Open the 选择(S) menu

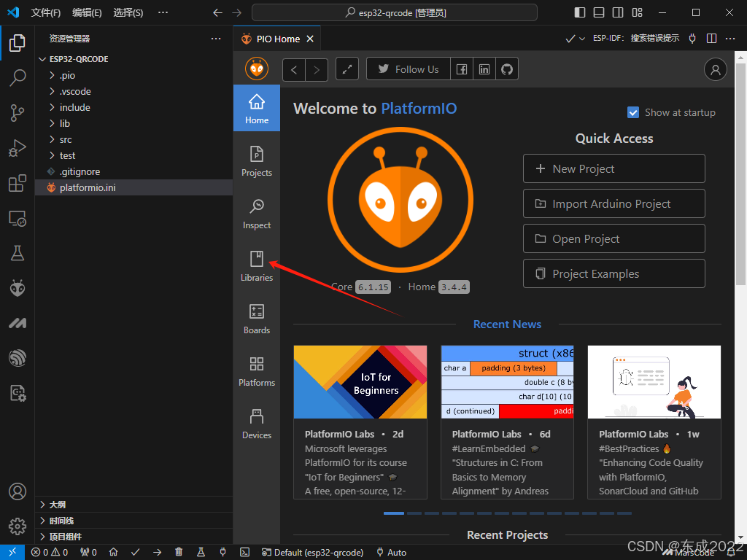click(x=128, y=13)
